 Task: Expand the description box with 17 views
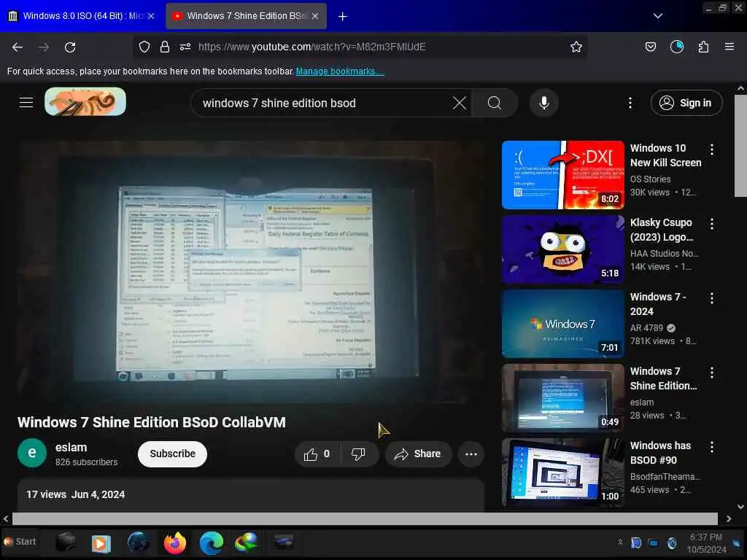(x=251, y=495)
